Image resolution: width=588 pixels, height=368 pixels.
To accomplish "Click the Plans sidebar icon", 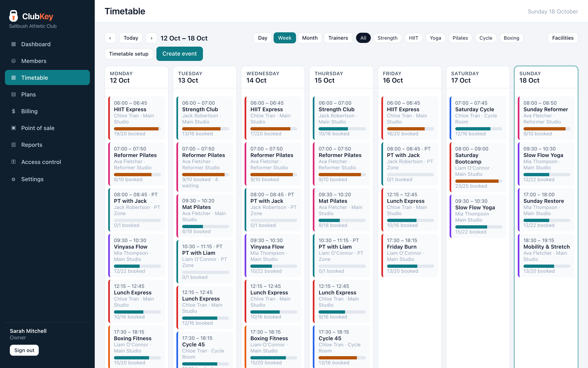I will coord(14,94).
